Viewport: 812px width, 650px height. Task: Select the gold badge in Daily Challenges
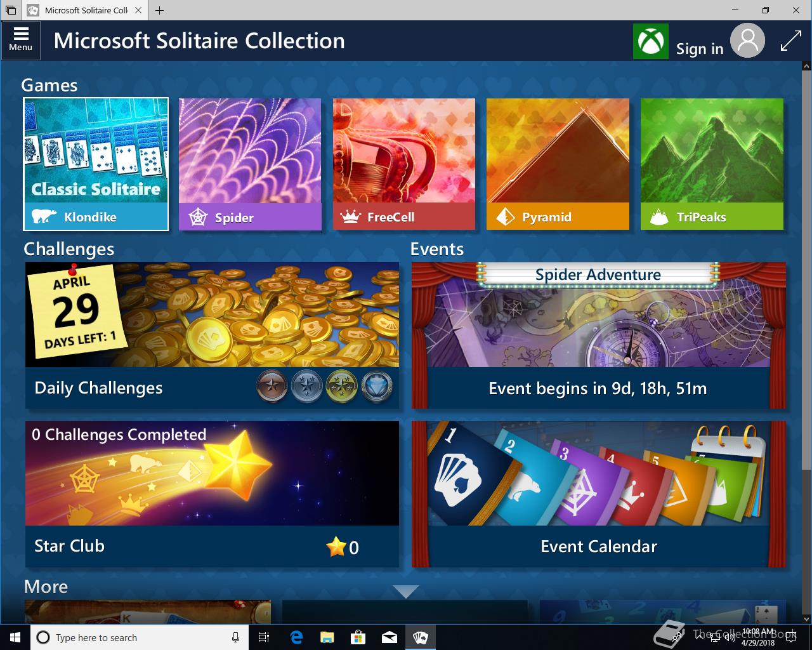click(x=341, y=387)
